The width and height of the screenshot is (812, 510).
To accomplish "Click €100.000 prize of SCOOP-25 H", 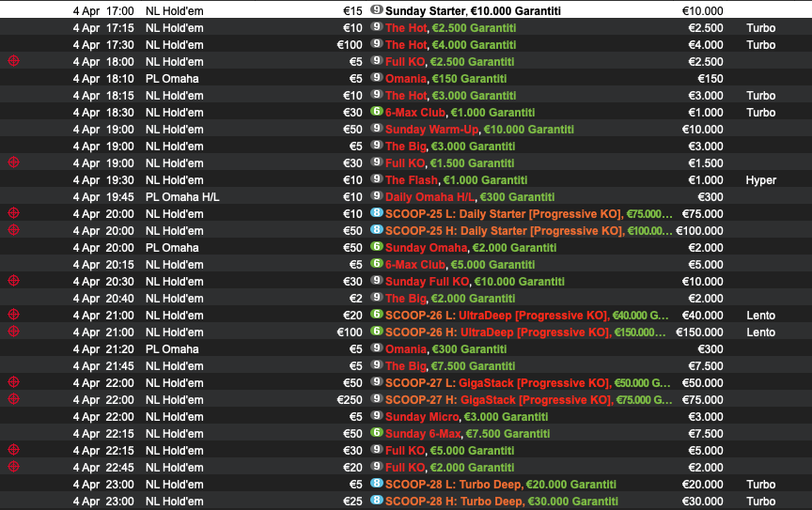I will (699, 231).
